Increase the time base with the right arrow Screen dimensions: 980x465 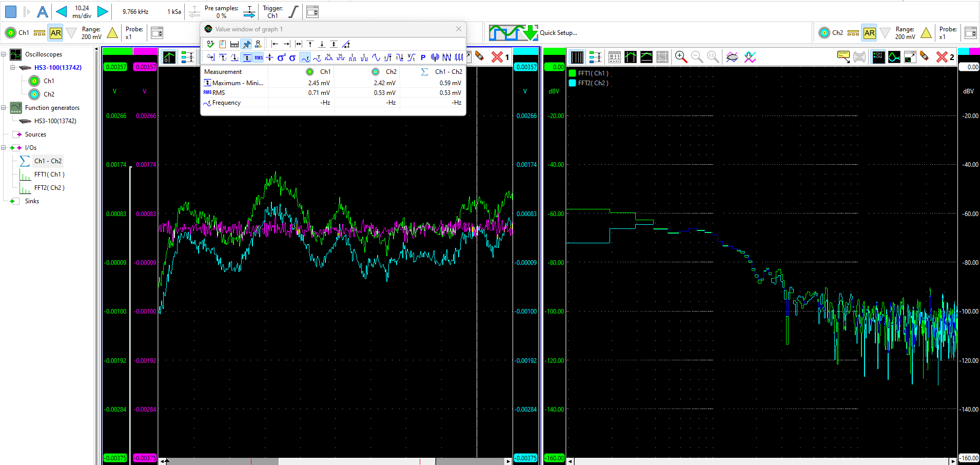pos(103,11)
